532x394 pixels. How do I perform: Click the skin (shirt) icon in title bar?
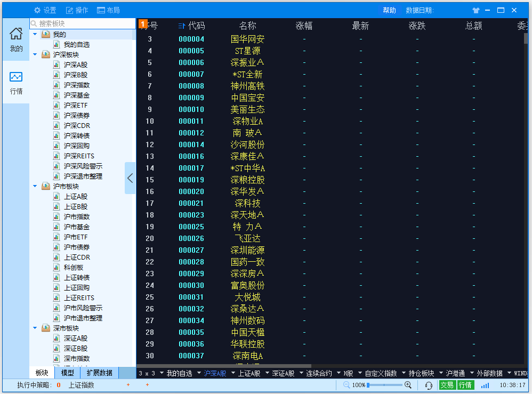[x=475, y=10]
